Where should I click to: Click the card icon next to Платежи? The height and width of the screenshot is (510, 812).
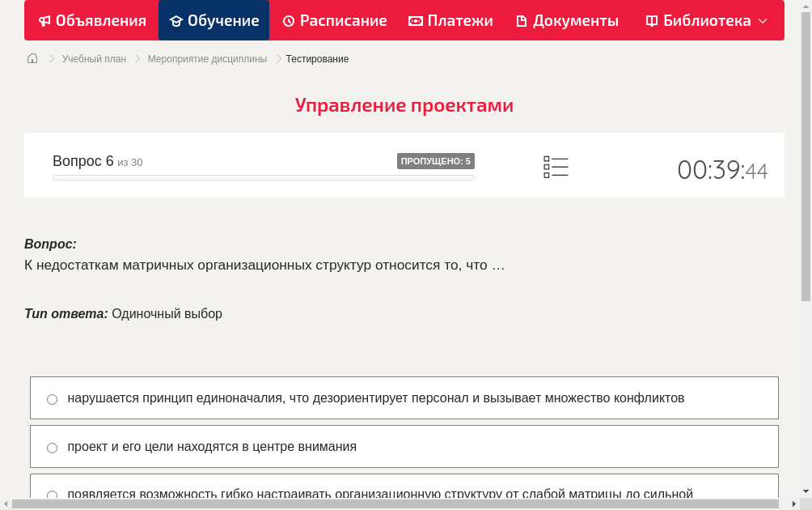[415, 20]
